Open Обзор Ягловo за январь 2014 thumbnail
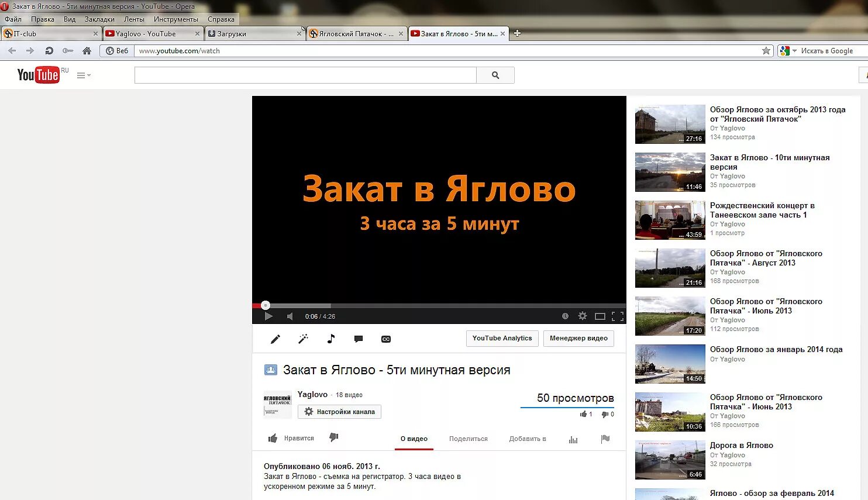The image size is (868, 500). pyautogui.click(x=670, y=364)
